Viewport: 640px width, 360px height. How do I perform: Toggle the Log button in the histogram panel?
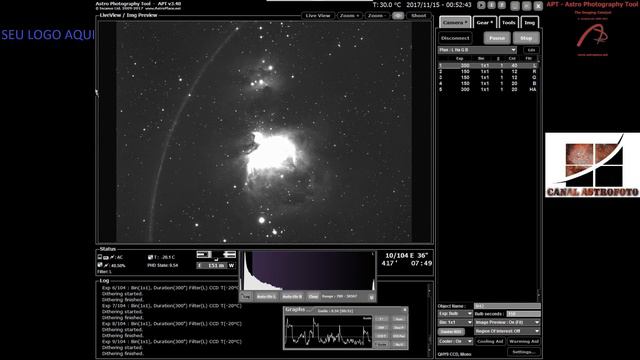tap(246, 296)
